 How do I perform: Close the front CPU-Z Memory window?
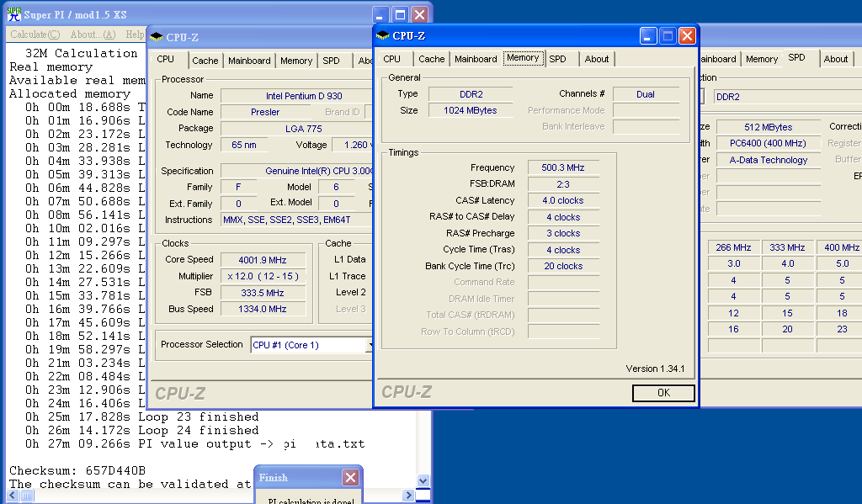click(x=687, y=36)
